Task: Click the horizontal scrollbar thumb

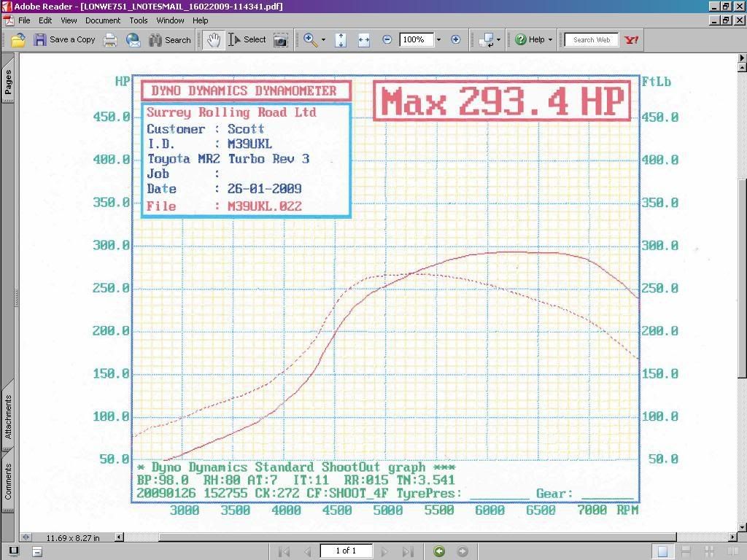Action: (x=417, y=537)
